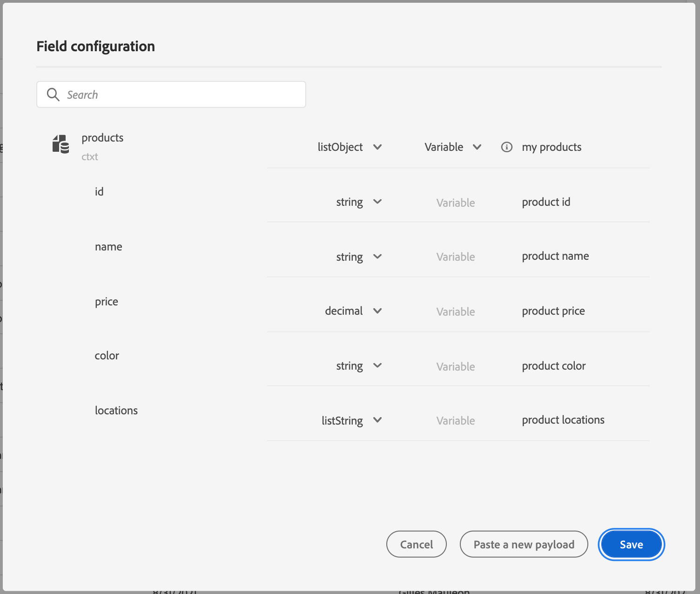Click the products data source icon
Image resolution: width=700 pixels, height=594 pixels.
(61, 144)
